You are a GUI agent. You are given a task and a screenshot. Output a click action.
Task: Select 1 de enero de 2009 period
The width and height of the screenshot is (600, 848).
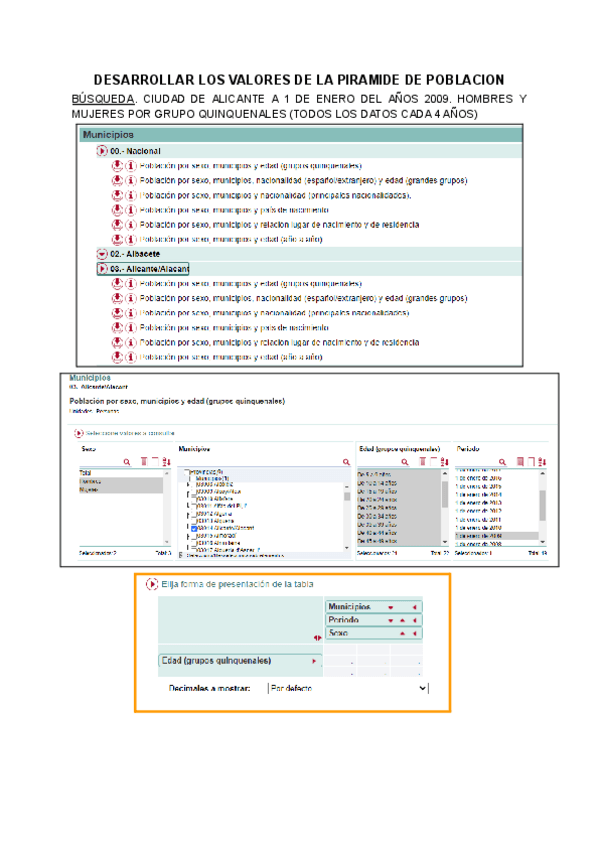(497, 536)
